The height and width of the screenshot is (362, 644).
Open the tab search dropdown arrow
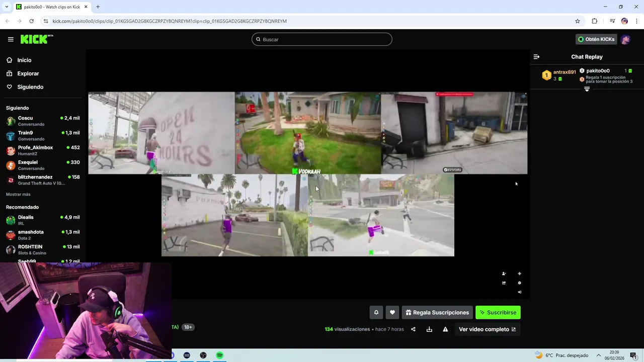tap(7, 7)
